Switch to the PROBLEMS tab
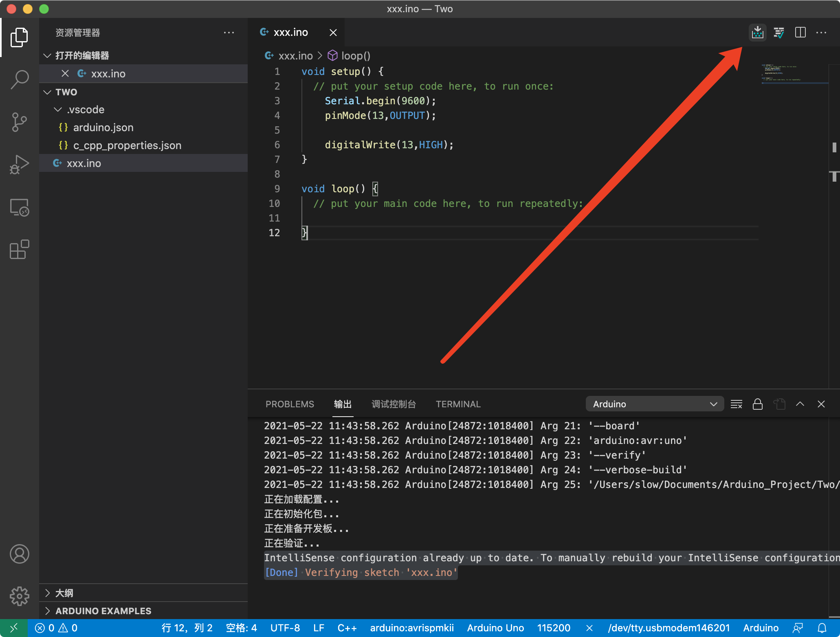This screenshot has width=840, height=637. click(x=290, y=404)
